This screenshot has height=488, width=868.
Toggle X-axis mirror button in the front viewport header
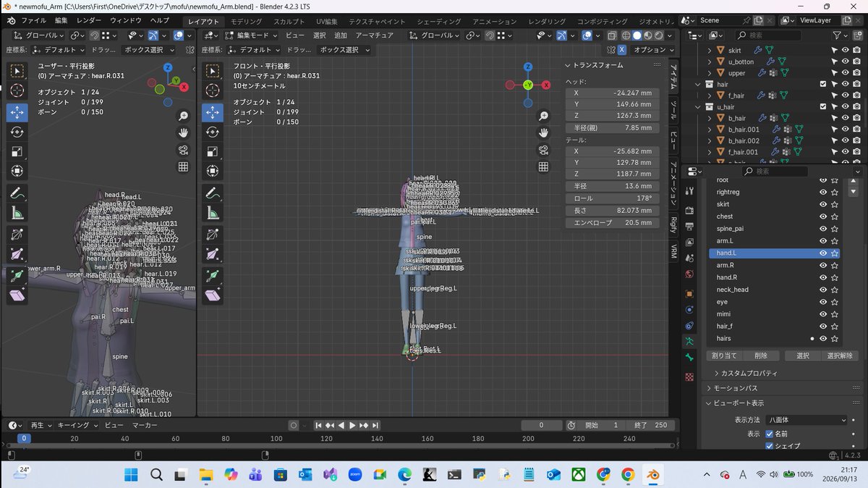tap(622, 50)
